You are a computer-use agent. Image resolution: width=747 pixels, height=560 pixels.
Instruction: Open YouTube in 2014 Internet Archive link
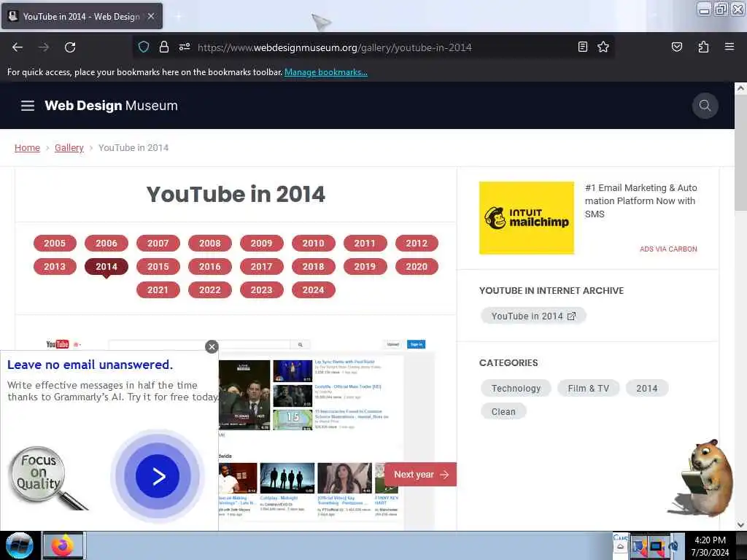[x=533, y=316]
